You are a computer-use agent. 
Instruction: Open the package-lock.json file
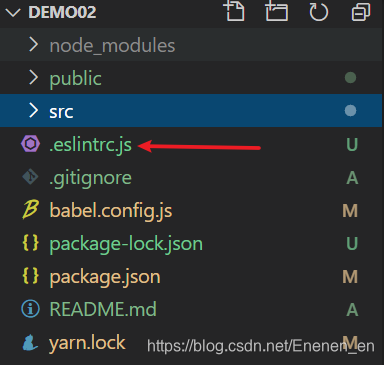point(126,244)
